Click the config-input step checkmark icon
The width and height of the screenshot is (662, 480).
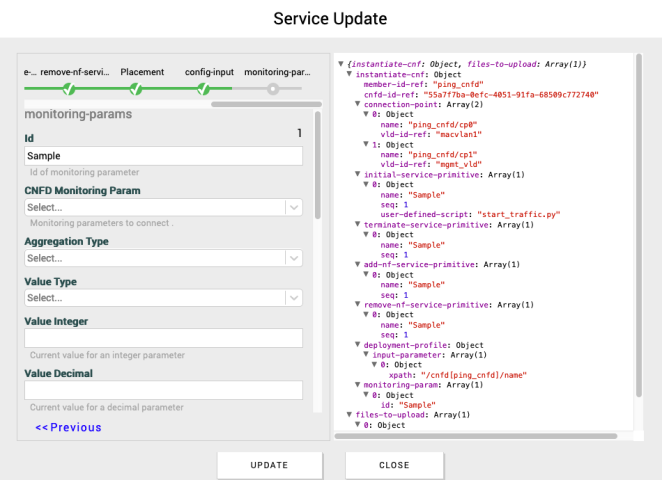(x=203, y=89)
